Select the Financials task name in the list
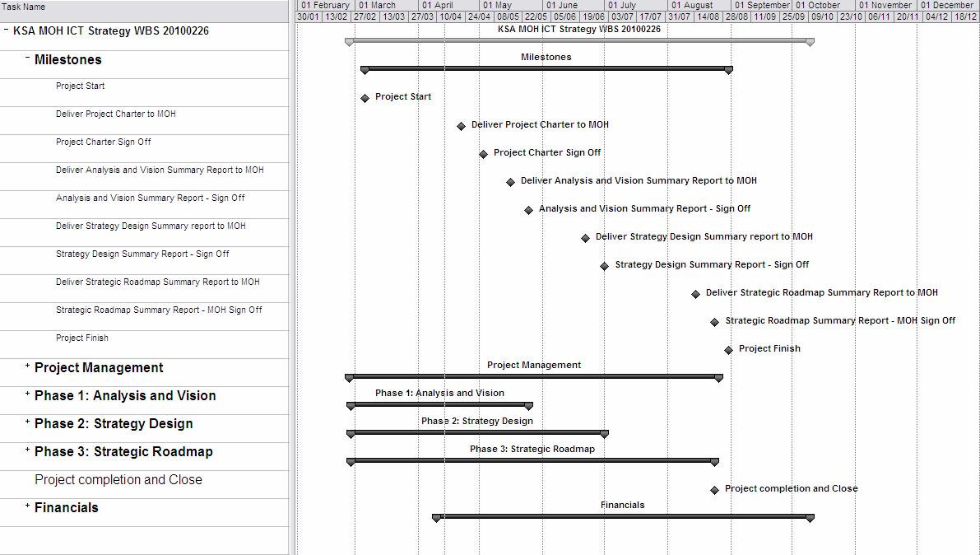Screen dimensions: 980x555 [67, 507]
